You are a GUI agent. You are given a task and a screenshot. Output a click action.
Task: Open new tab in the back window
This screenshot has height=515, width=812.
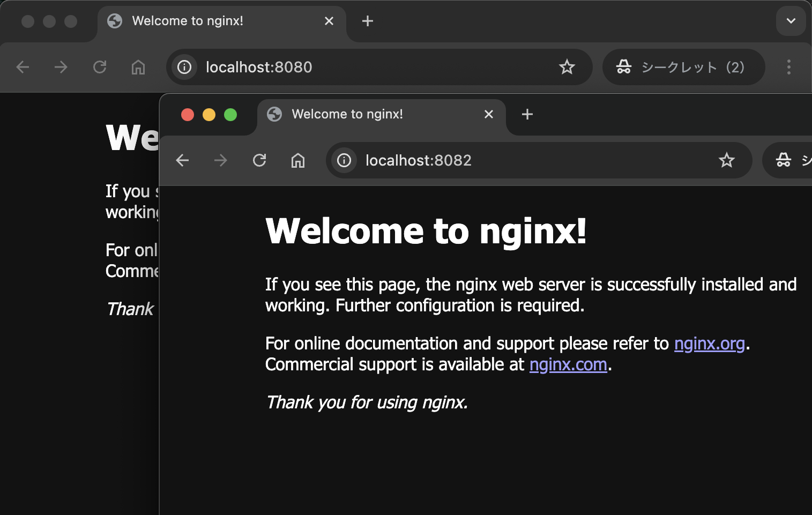click(368, 21)
